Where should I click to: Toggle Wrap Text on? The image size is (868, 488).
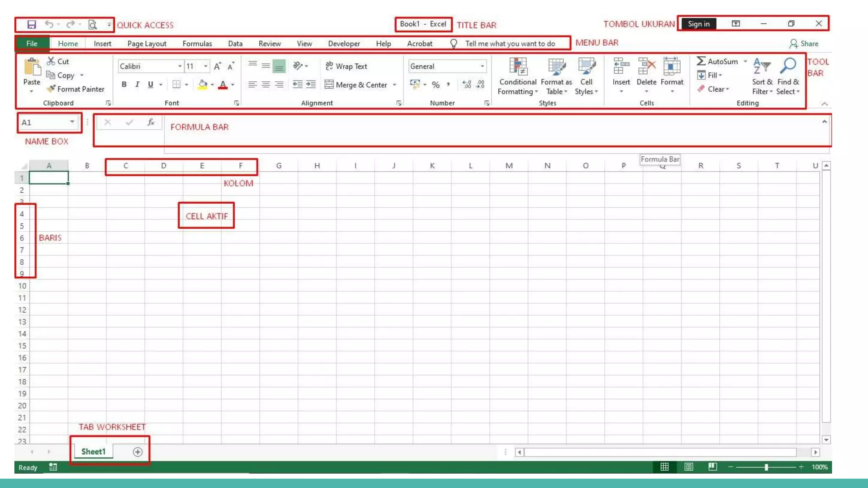(x=346, y=66)
